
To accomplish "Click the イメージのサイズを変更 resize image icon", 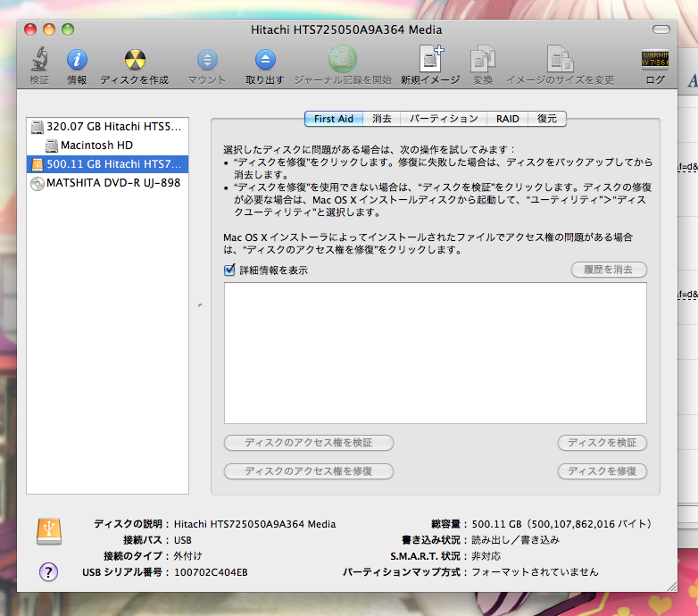I will point(561,61).
